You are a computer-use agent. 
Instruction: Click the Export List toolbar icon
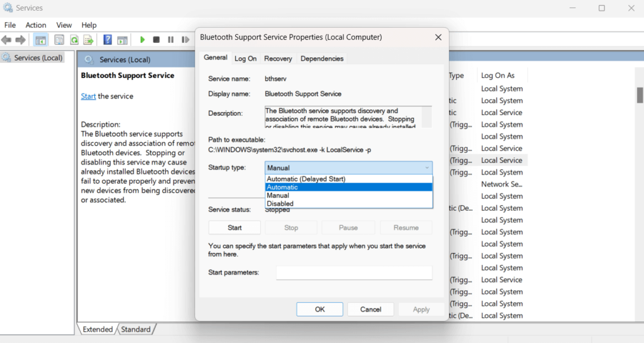click(88, 40)
